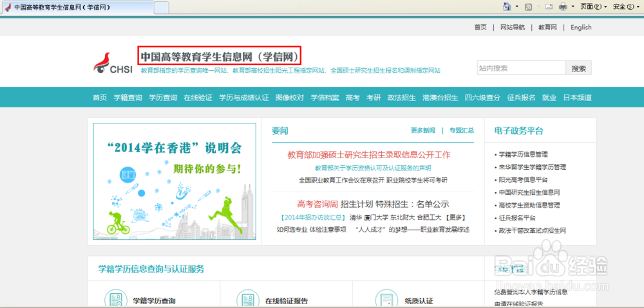
Task: Open 来华留学生学籍学历管理 link
Action: pos(533,167)
